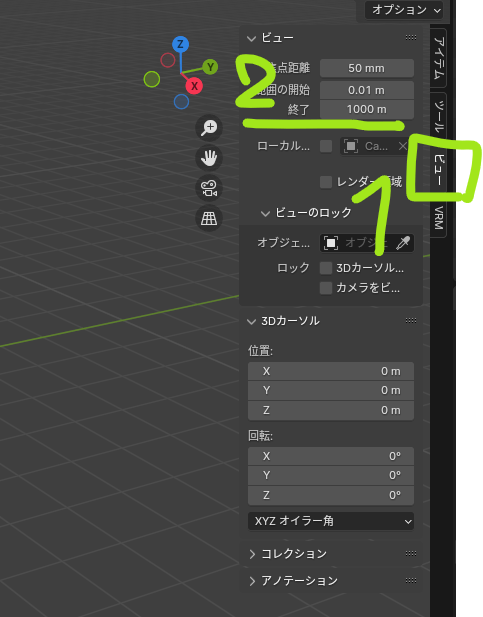Click the cursor location Z field
Screen dimensions: 483x617
pos(331,410)
